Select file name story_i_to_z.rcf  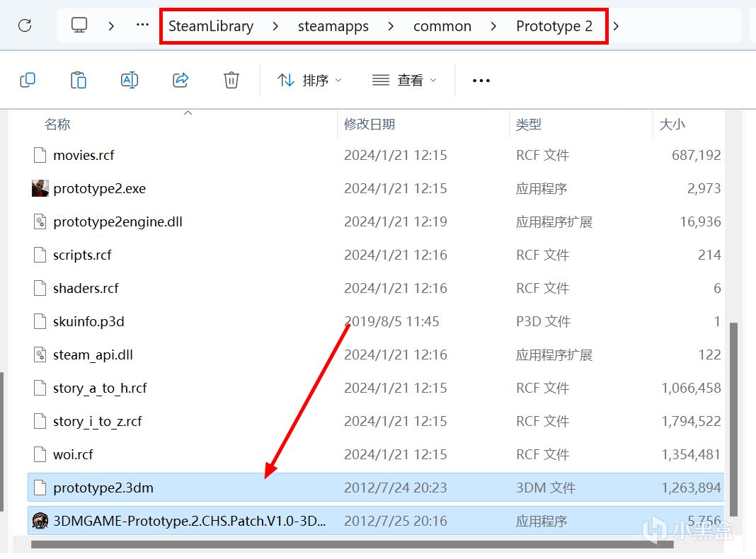(98, 421)
